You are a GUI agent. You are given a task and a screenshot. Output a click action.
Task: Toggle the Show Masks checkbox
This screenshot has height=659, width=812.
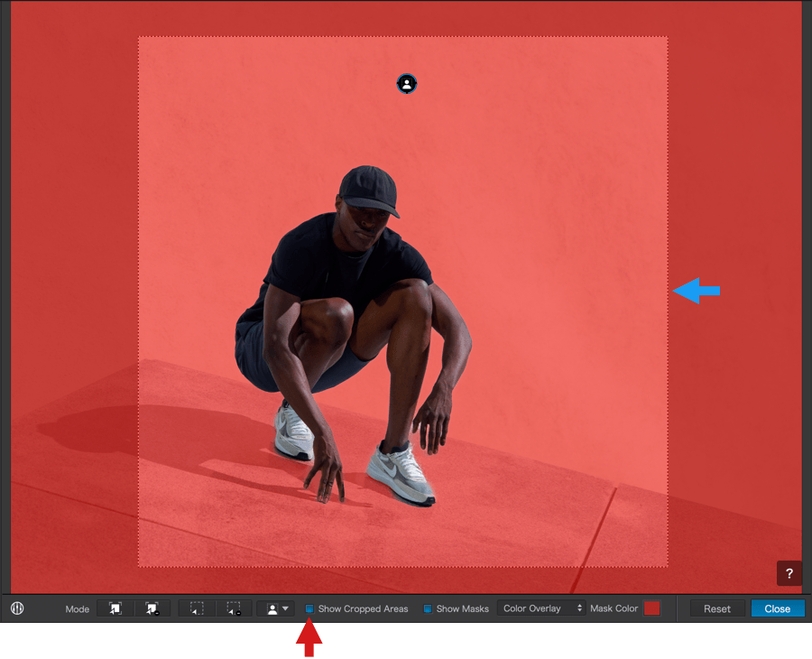[428, 608]
